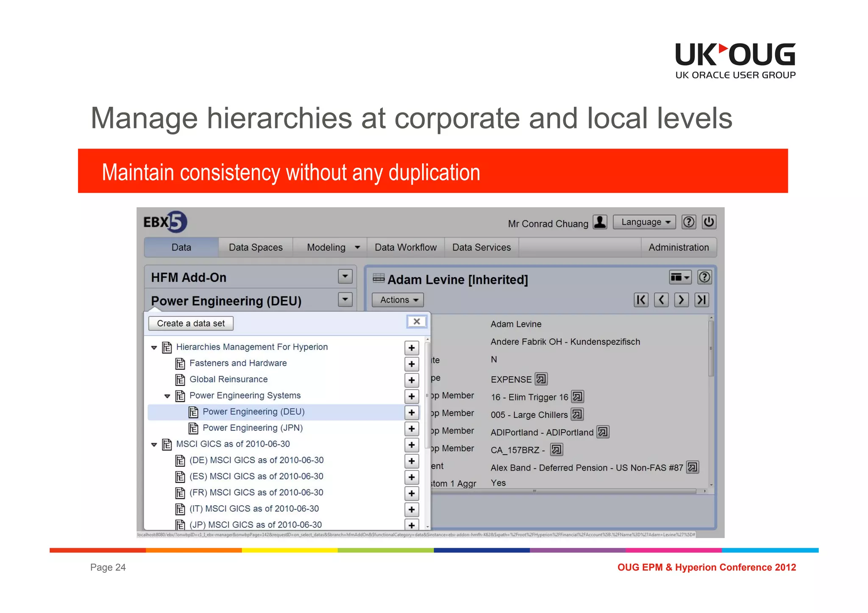This screenshot has height=613, width=868.
Task: Click plus button for (IT) MSCI GICS
Action: point(412,509)
